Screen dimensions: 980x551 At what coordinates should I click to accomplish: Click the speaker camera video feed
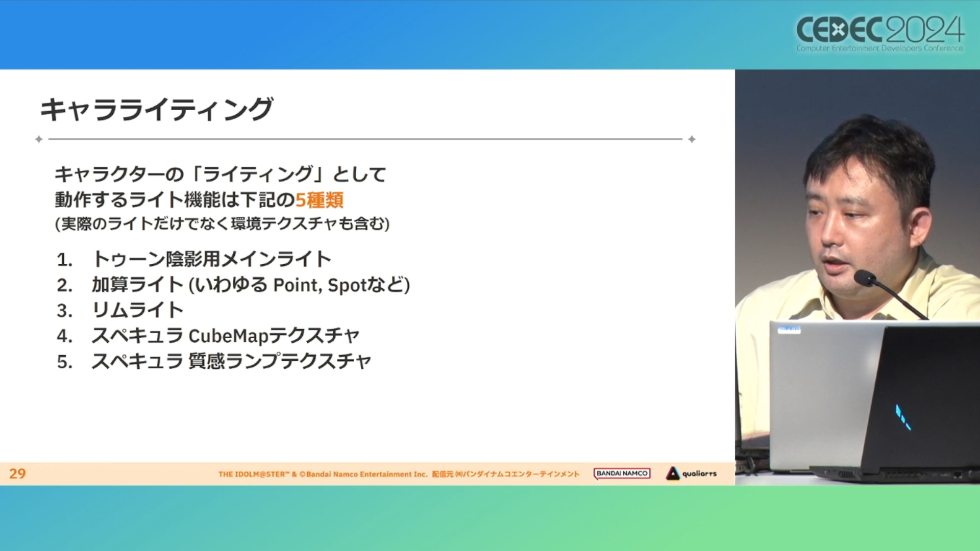point(857,277)
